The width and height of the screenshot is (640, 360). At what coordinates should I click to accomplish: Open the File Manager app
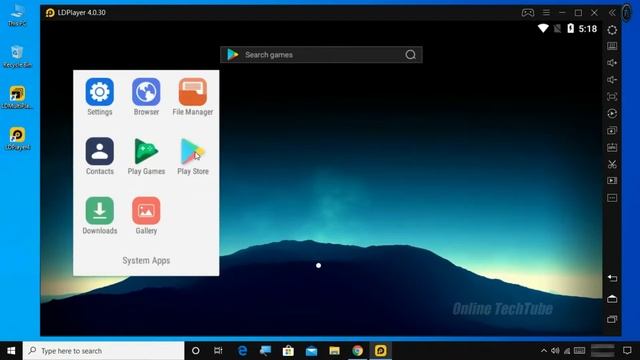(x=193, y=92)
